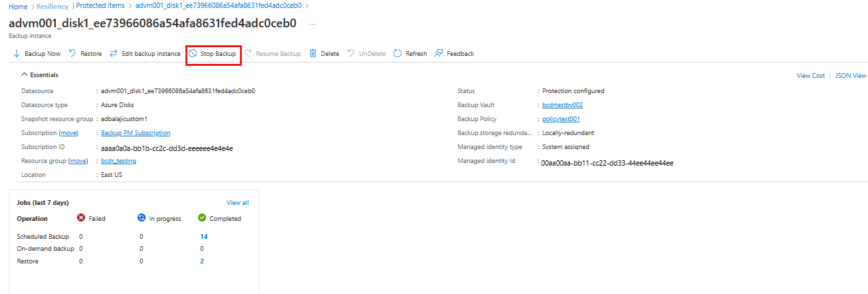Screen dimensions: 868x294
Task: Click the Subscription move link
Action: click(x=69, y=133)
